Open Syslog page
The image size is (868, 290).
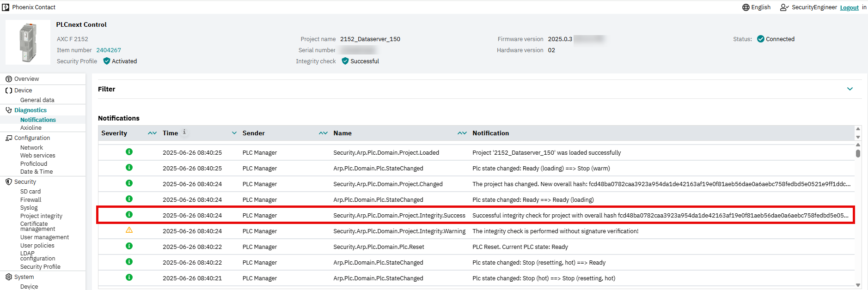coord(29,208)
